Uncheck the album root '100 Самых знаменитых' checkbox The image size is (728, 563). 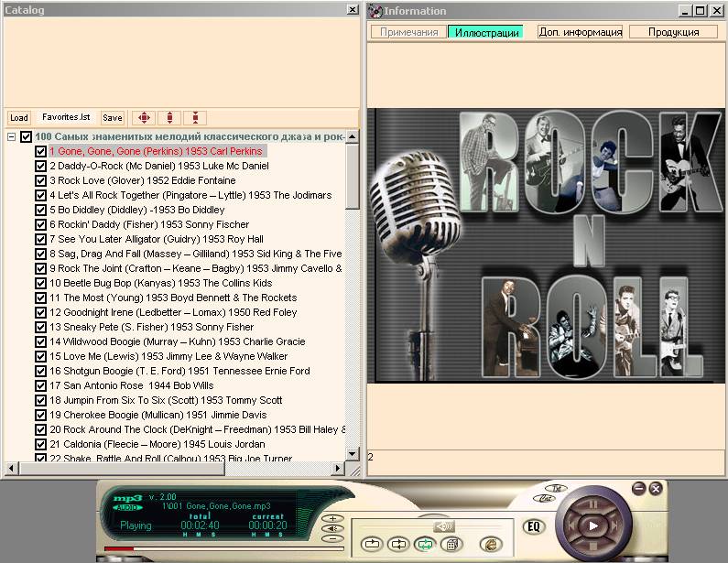(26, 136)
